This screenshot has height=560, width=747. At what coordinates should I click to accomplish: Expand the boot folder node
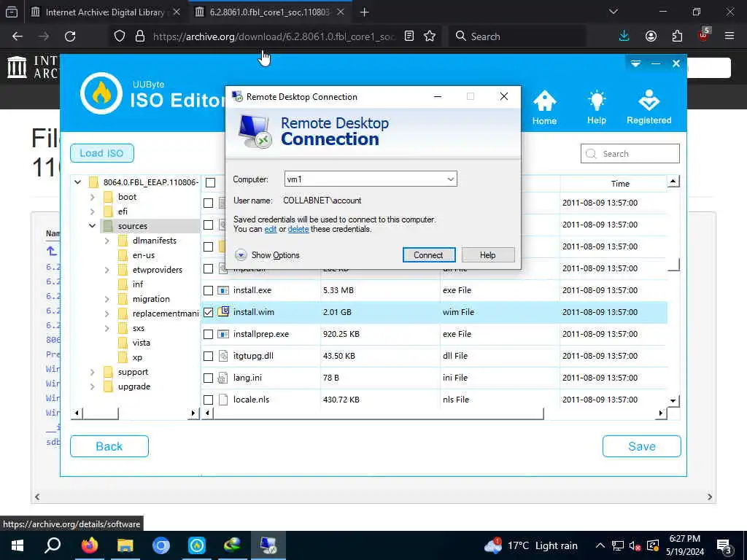click(x=93, y=197)
